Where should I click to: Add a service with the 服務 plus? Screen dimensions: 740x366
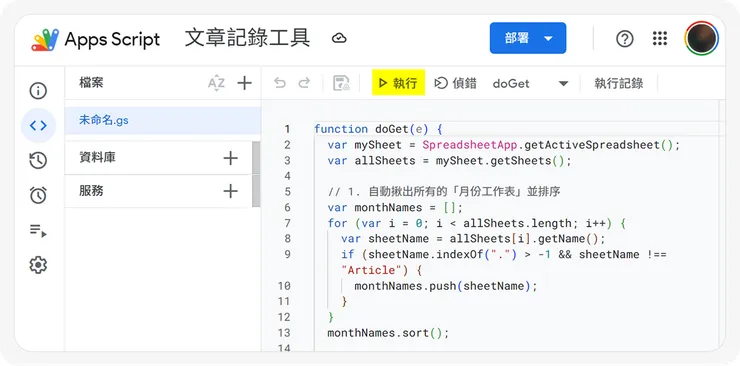click(x=230, y=191)
